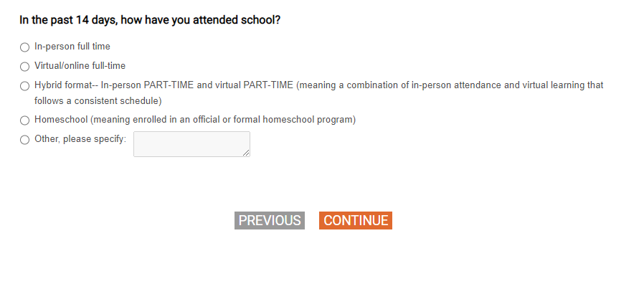
Task: Select the In-person full time radio button
Action: click(x=25, y=47)
